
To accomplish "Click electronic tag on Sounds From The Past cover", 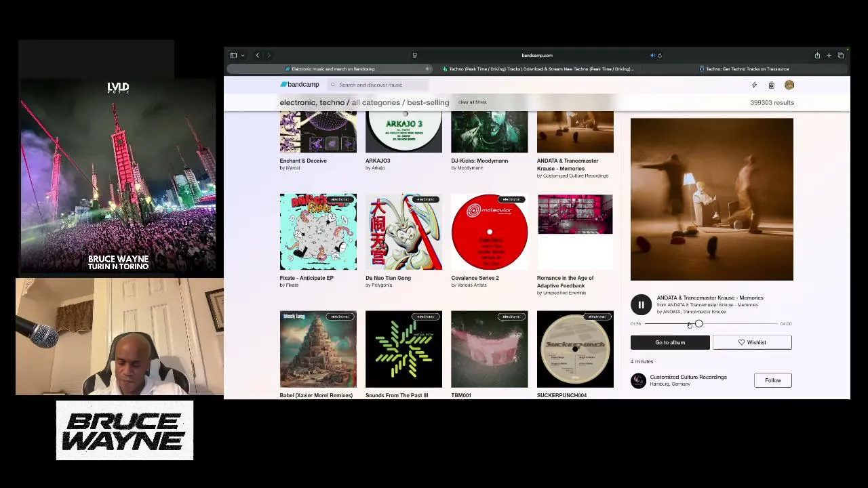I will (425, 317).
